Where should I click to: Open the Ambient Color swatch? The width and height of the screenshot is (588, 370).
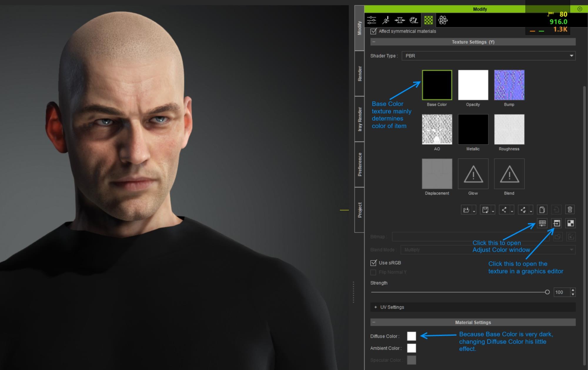point(412,348)
